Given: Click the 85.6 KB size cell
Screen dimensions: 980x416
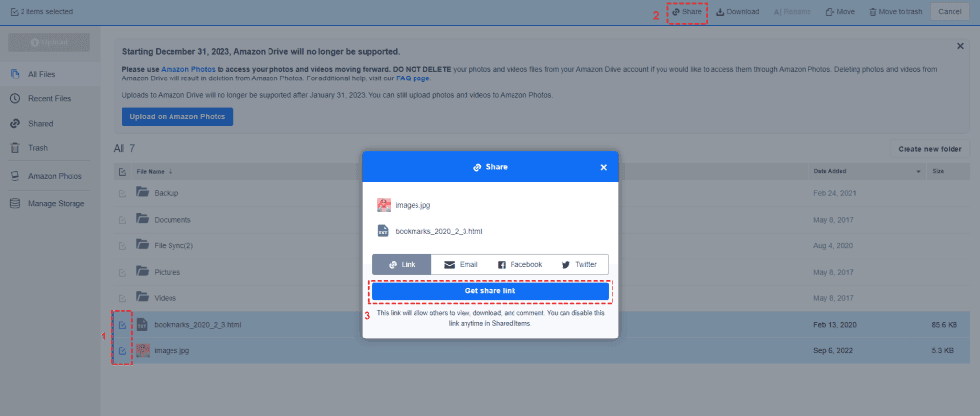Looking at the screenshot, I should [943, 325].
